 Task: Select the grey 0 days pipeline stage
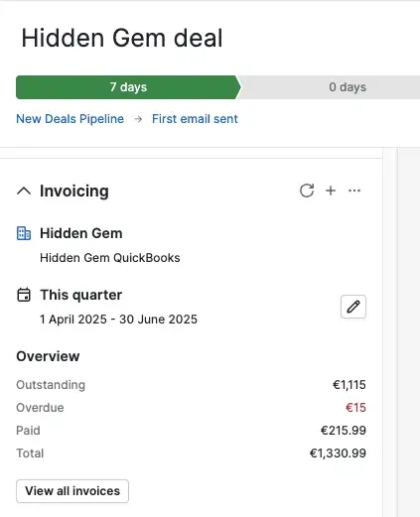[330, 87]
